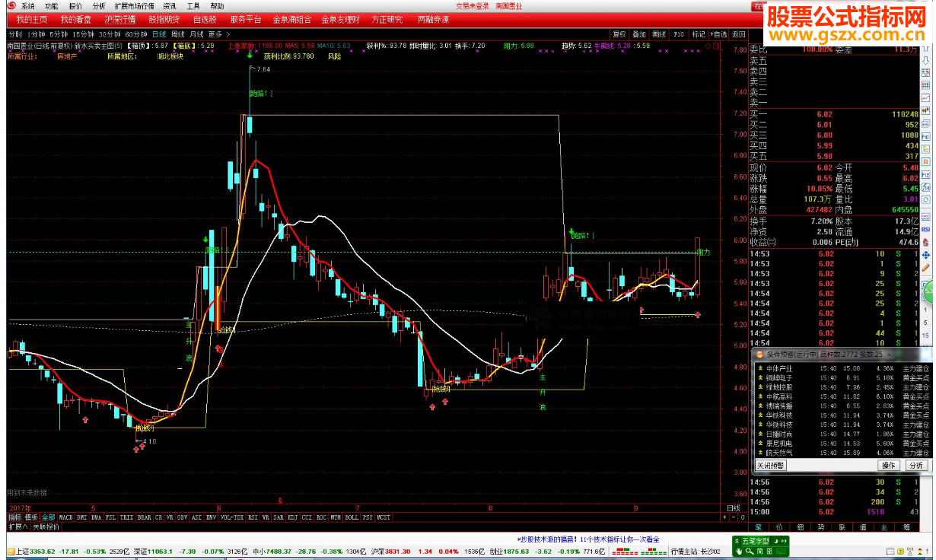Select 绿地控股 row in alert list
The image size is (936, 560).
[x=844, y=387]
